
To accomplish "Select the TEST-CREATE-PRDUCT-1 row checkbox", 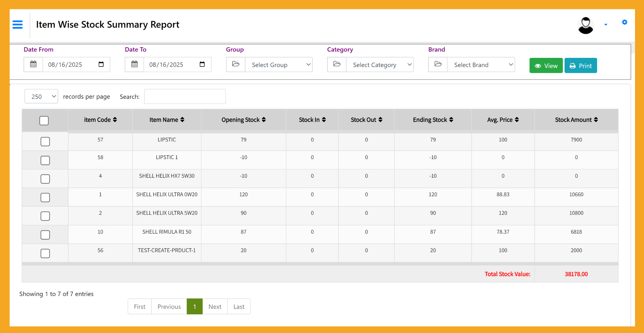I will pos(45,253).
